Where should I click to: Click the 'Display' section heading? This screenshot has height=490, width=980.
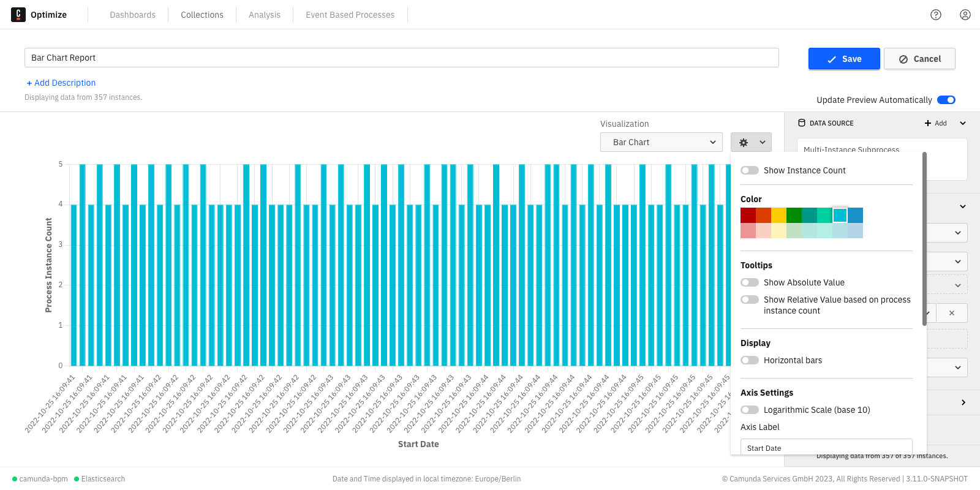click(755, 343)
